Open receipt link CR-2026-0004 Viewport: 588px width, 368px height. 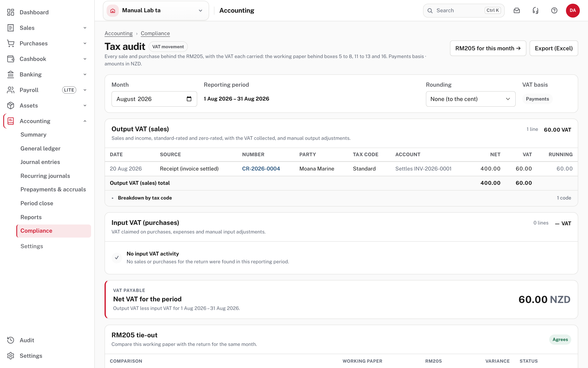pos(261,169)
